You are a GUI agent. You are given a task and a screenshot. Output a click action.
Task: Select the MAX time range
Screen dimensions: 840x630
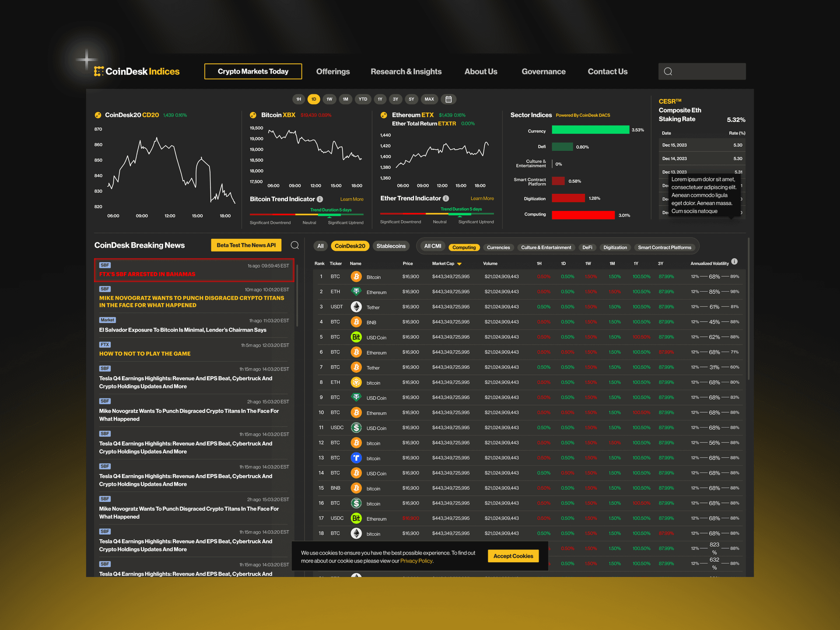(429, 99)
